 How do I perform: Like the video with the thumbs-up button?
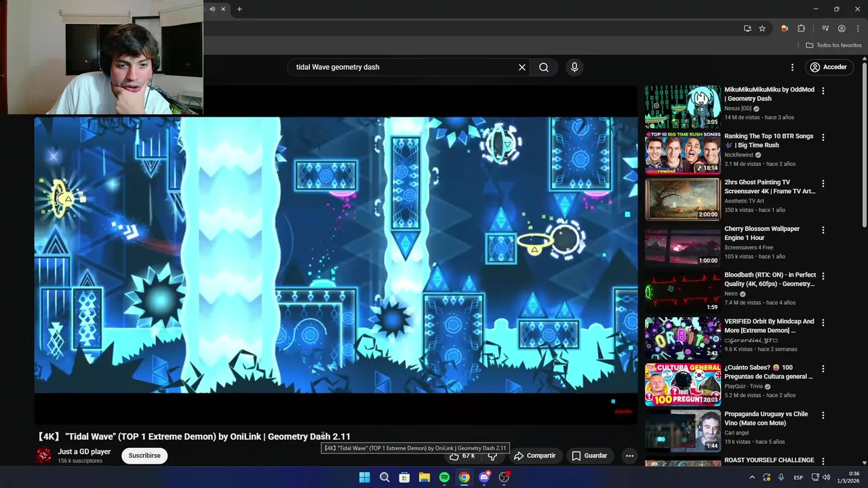pos(462,455)
